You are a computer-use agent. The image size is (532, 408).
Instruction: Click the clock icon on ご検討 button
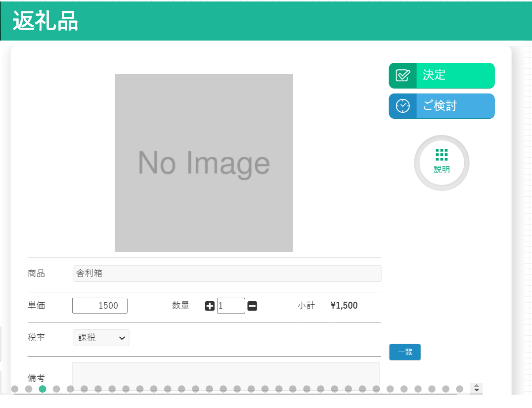click(403, 106)
